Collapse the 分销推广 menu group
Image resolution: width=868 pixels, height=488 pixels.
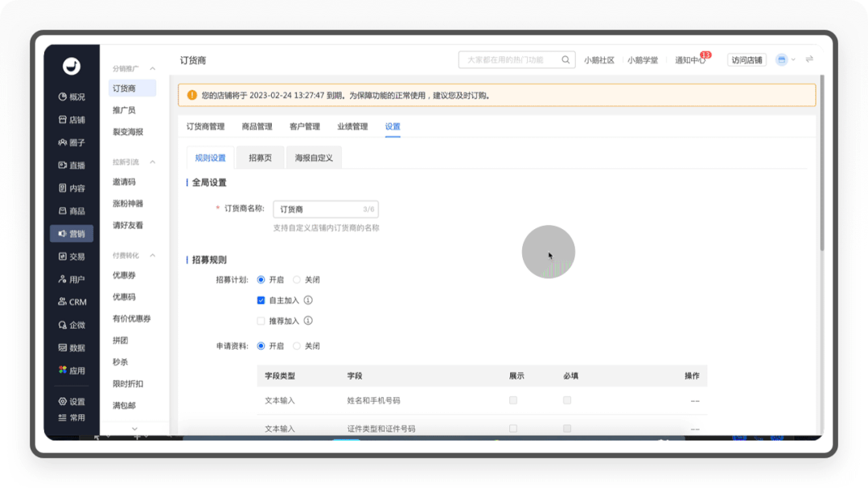click(x=153, y=68)
